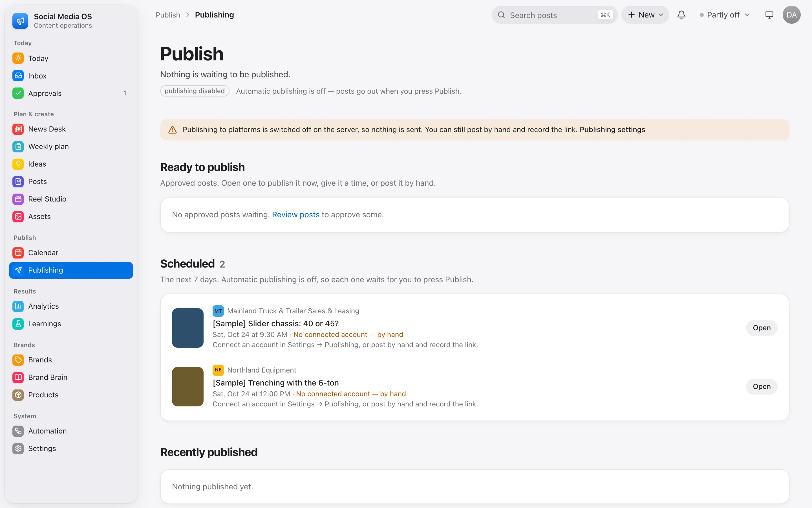Viewport: 812px width, 508px height.
Task: Click the Social Media OS megaphone logo
Action: tap(21, 21)
